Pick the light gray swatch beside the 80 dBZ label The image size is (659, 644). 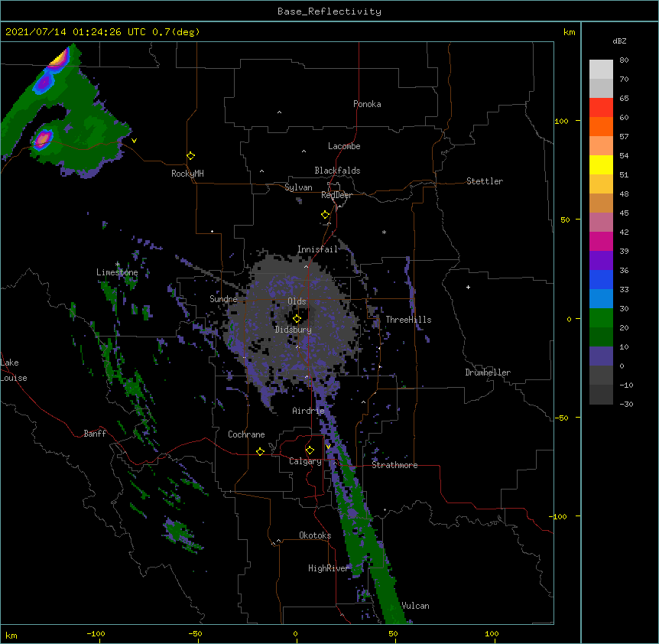(x=601, y=69)
